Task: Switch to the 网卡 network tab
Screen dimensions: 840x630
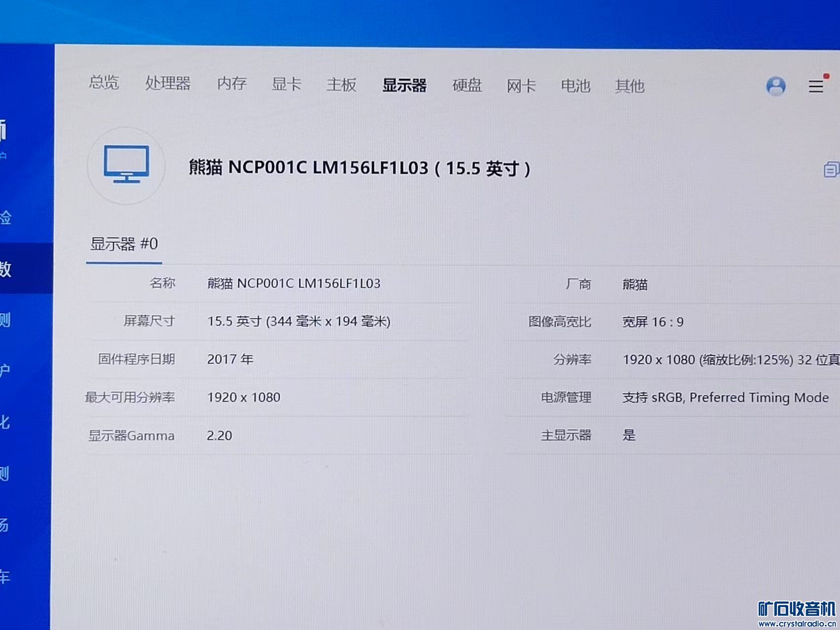Action: [521, 86]
